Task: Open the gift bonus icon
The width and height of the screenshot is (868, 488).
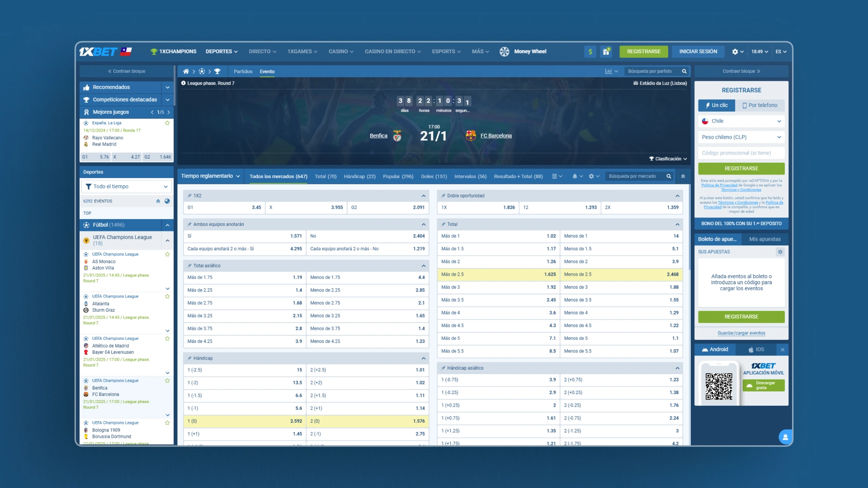Action: (606, 52)
